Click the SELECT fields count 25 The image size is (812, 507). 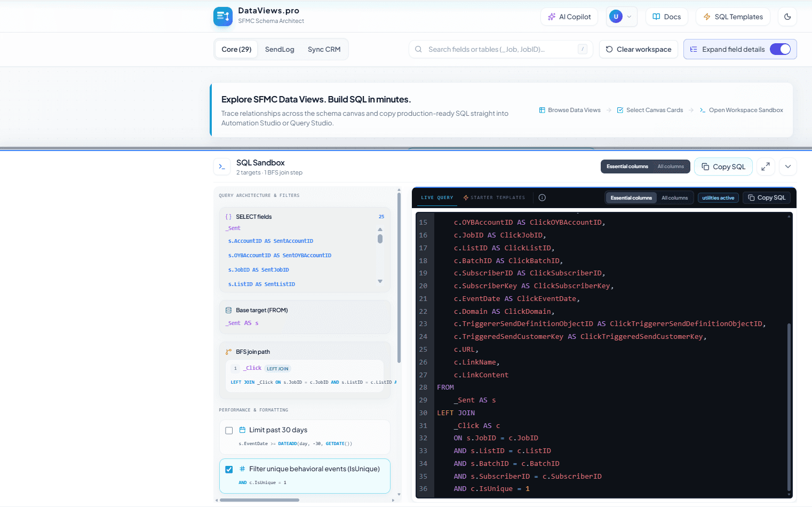pyautogui.click(x=381, y=217)
